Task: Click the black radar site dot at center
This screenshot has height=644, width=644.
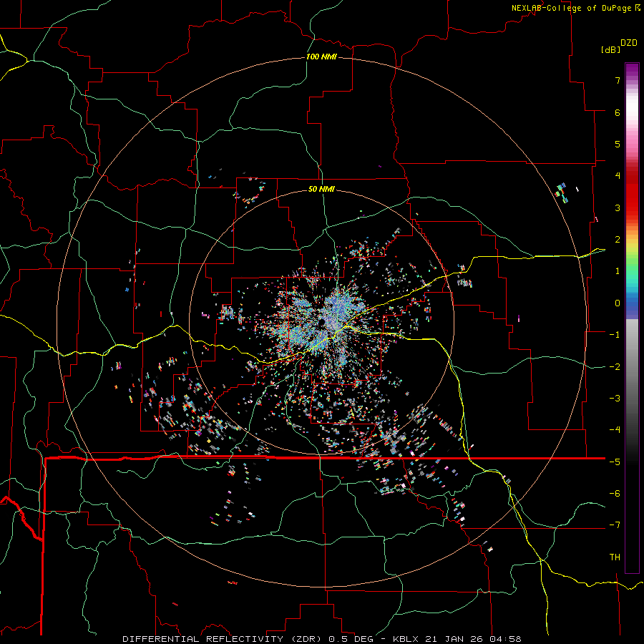Action: point(321,323)
